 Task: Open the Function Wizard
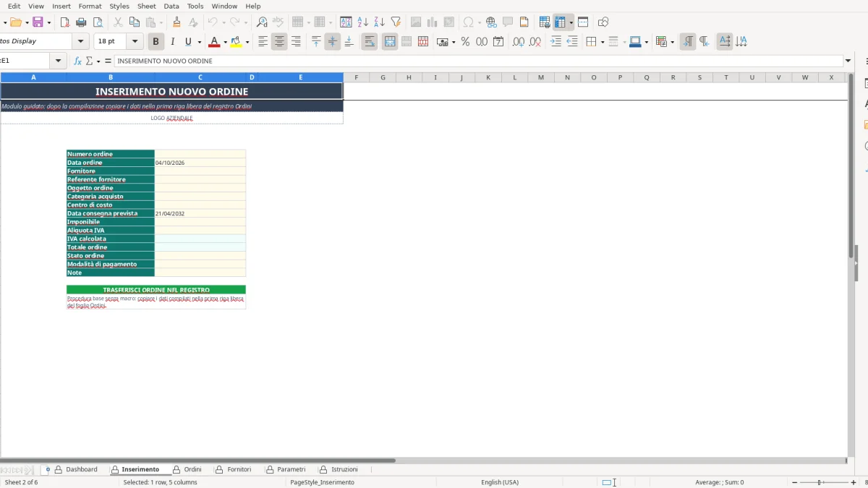pyautogui.click(x=78, y=61)
